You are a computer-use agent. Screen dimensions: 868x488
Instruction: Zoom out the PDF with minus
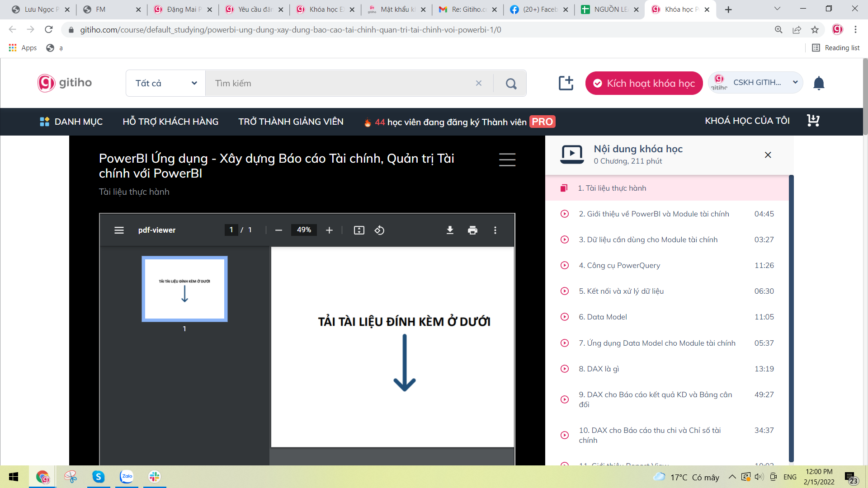[278, 230]
